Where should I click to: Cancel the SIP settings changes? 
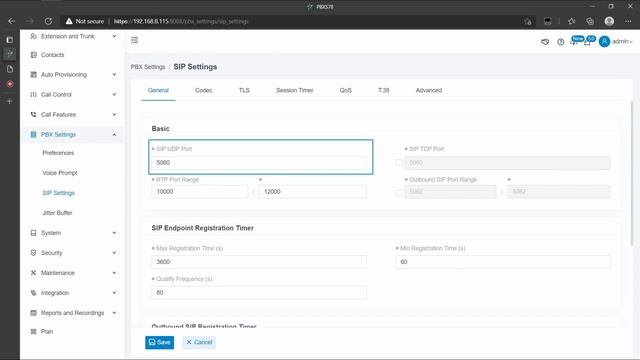tap(199, 342)
